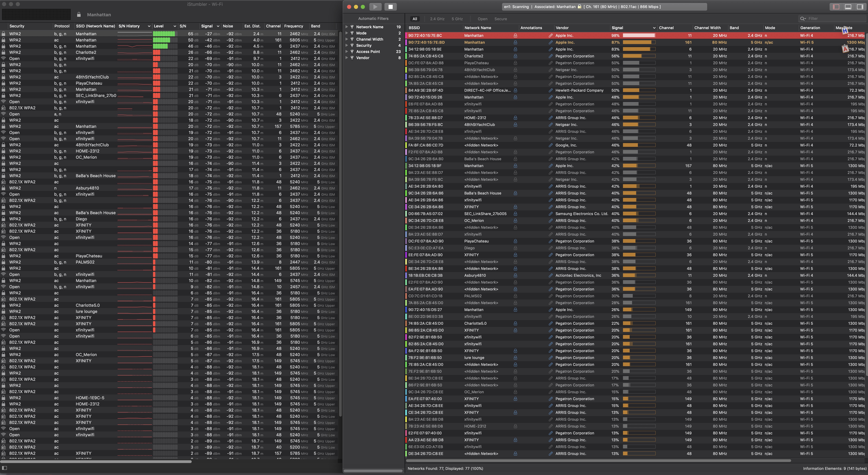Toggle the bottom panel layout icon
Screen dimensions: 868x475
click(848, 7)
